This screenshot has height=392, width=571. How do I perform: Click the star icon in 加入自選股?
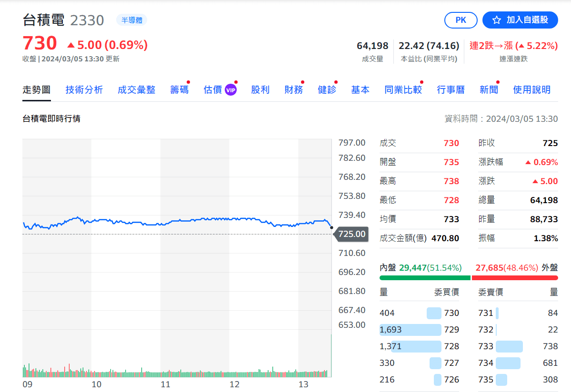pos(497,20)
